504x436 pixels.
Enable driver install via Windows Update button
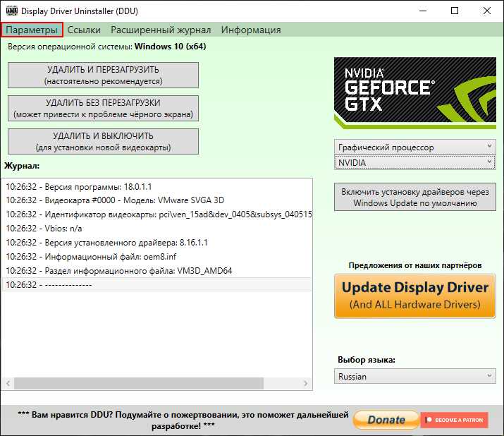pyautogui.click(x=415, y=198)
